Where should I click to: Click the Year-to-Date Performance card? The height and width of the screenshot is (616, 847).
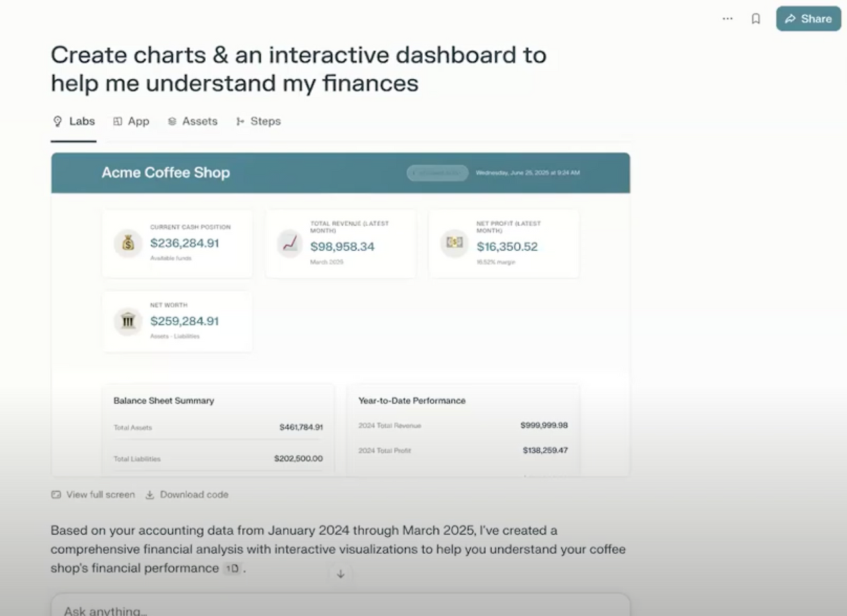click(x=463, y=429)
